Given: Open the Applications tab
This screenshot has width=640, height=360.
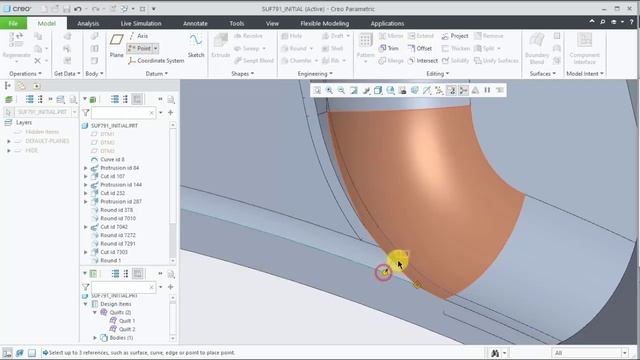Looking at the screenshot, I should click(x=387, y=24).
